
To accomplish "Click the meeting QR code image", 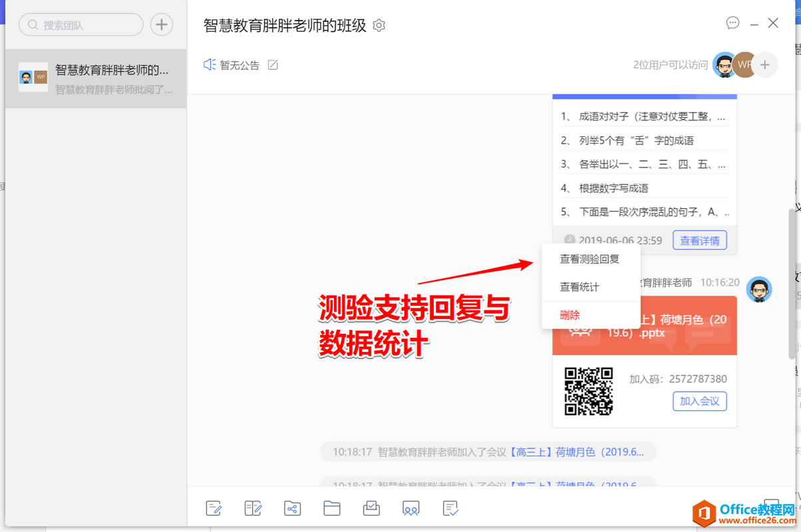I will point(588,391).
